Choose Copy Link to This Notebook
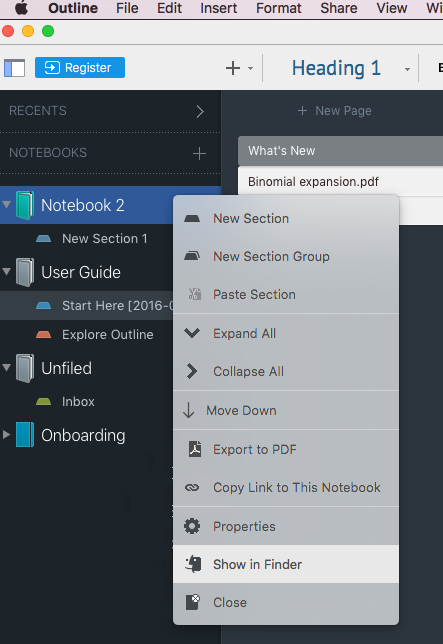This screenshot has height=644, width=443. [x=286, y=488]
